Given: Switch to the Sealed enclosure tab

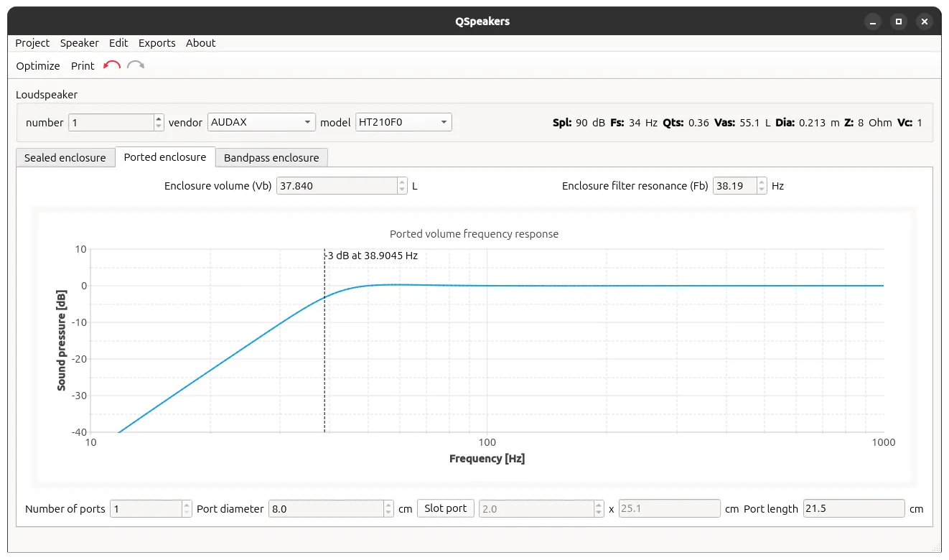Looking at the screenshot, I should tap(65, 158).
